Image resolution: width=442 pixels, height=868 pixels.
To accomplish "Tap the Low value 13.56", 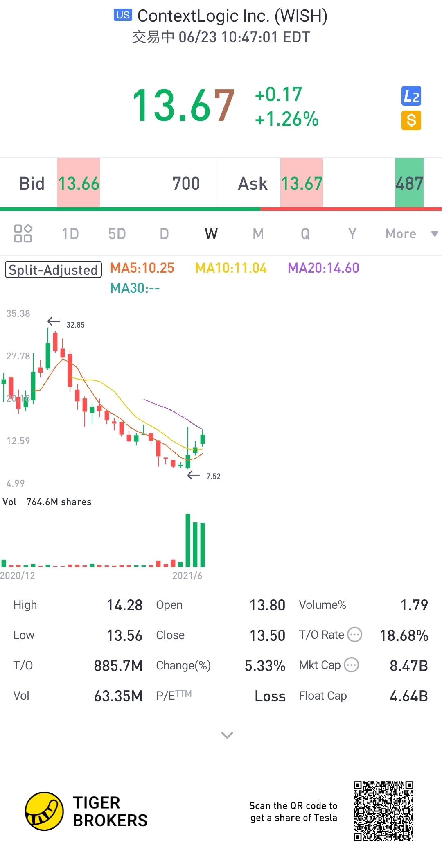I will 124,635.
